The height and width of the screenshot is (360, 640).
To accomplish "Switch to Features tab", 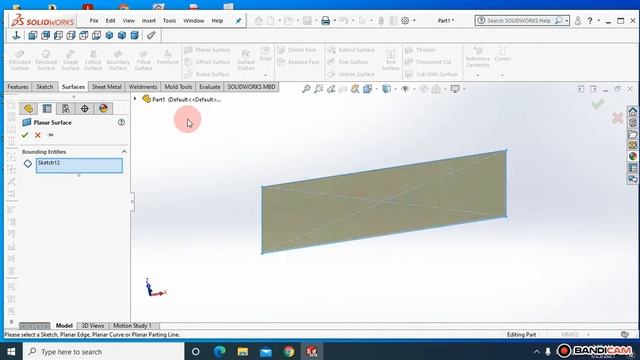I will [18, 87].
